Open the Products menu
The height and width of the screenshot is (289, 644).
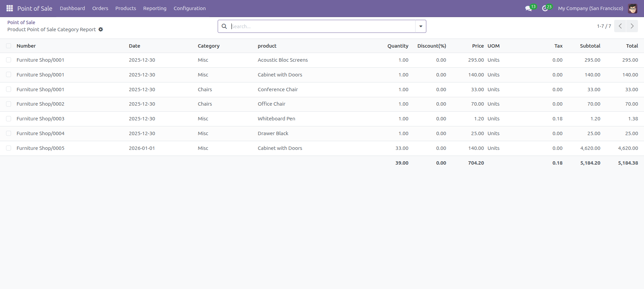tap(126, 8)
